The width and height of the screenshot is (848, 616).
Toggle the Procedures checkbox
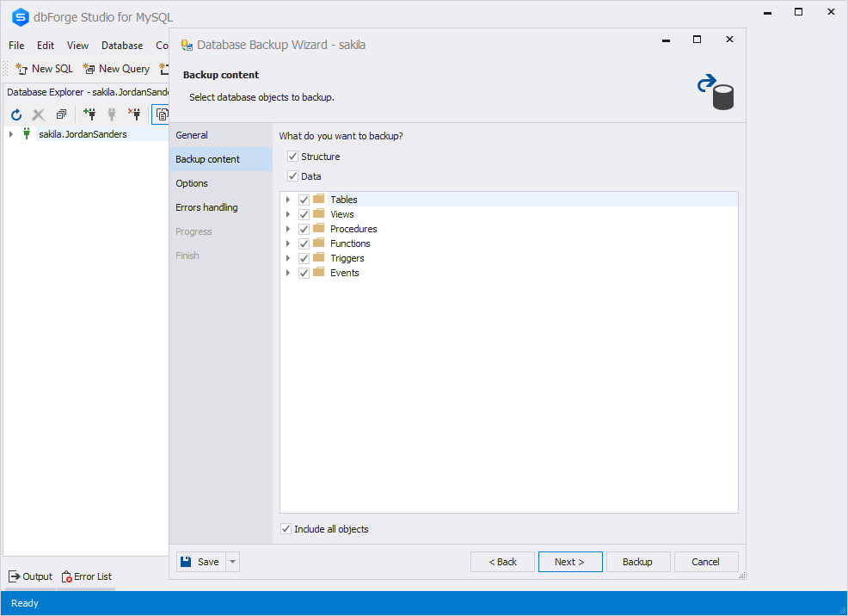[x=304, y=229]
